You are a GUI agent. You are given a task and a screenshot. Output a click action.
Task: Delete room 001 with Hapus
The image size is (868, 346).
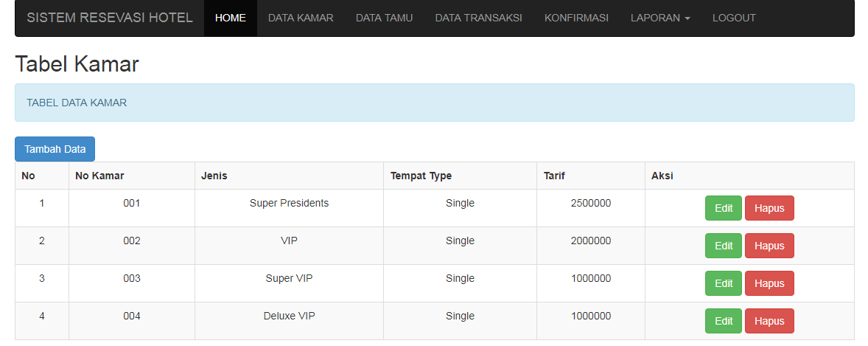coord(769,208)
